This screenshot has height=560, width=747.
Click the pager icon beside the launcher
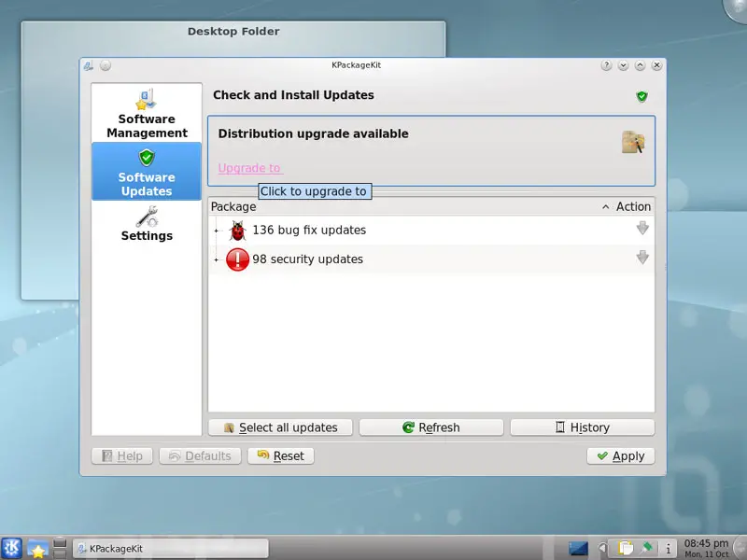60,549
